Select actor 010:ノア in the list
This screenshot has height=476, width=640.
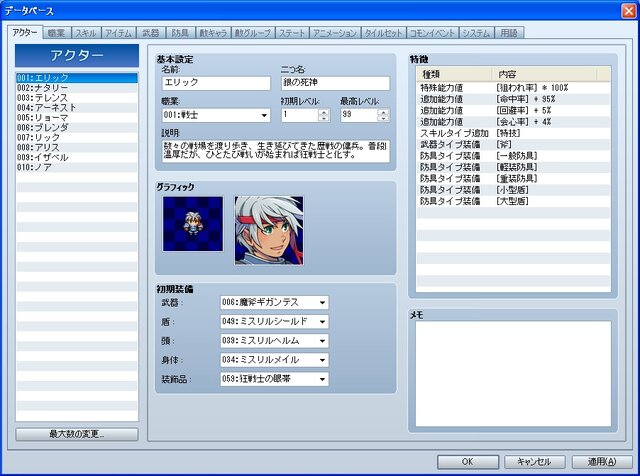(76, 167)
